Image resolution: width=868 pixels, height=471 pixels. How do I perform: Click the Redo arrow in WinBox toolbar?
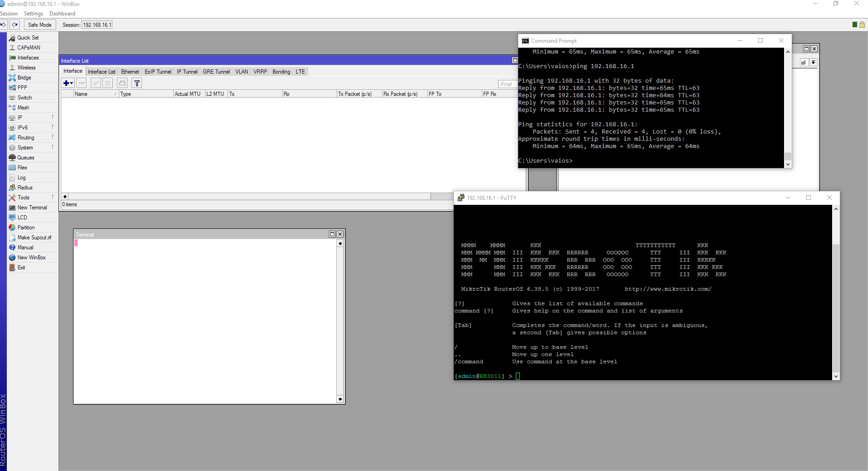(x=15, y=25)
